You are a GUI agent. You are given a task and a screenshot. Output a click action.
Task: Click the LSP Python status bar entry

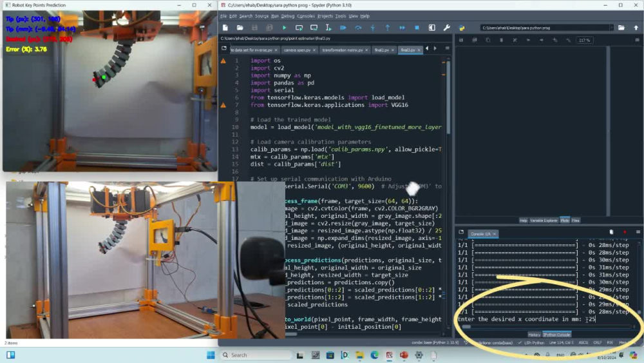tap(531, 342)
